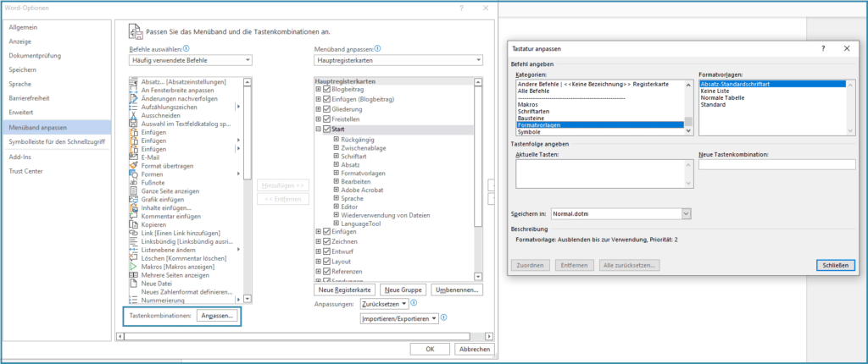Screen dimensions: 868x364
Task: Select the Ausschneiden scissors icon
Action: click(133, 115)
